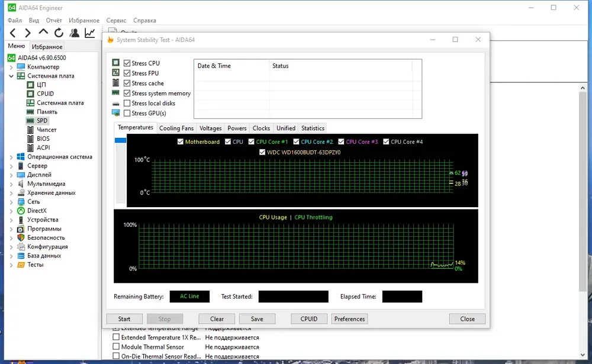Image resolution: width=592 pixels, height=364 pixels.
Task: Toggle the CPU Core #3 graph checkbox
Action: click(x=341, y=141)
